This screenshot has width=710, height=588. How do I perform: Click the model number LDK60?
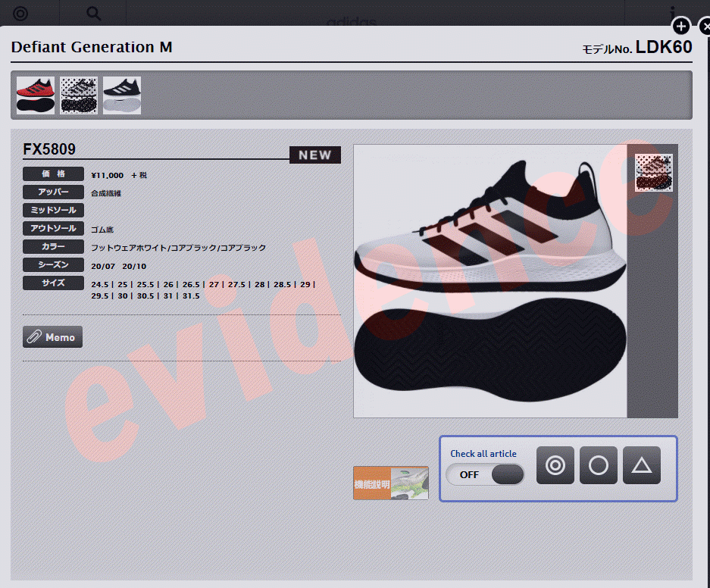[663, 47]
